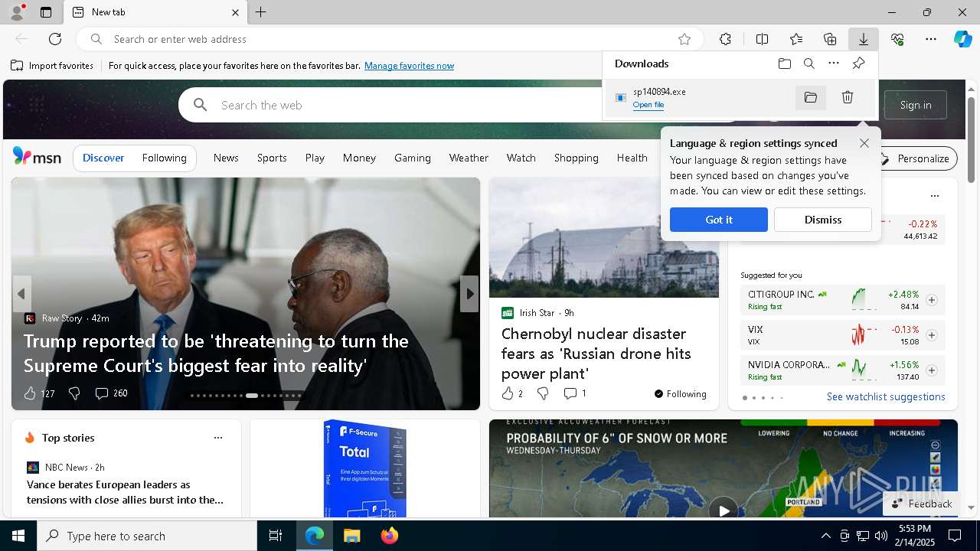Click the Got it button
Image resolution: width=980 pixels, height=551 pixels.
pyautogui.click(x=719, y=220)
